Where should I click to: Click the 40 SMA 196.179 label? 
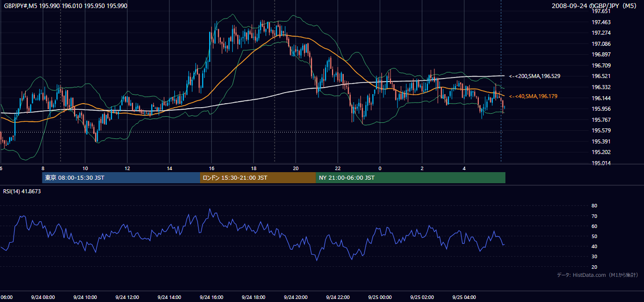[x=533, y=96]
